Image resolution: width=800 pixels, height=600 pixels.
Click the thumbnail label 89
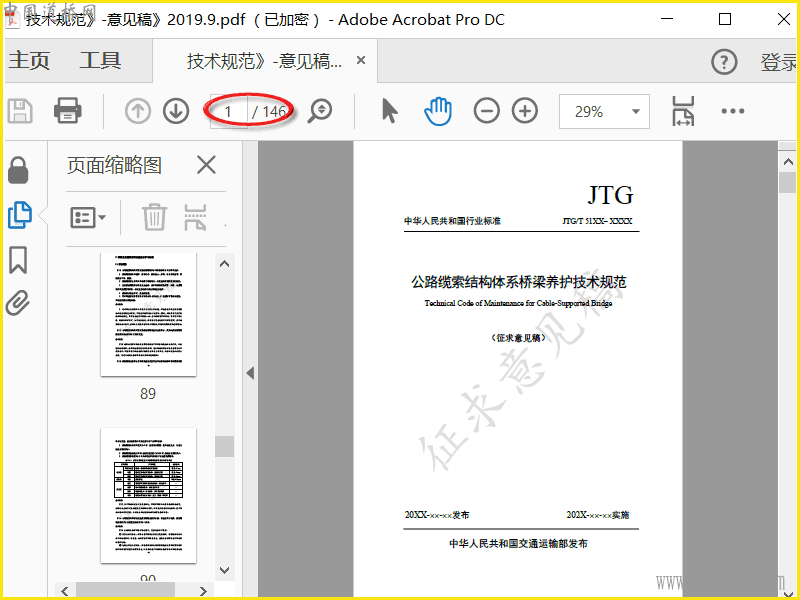click(x=148, y=394)
